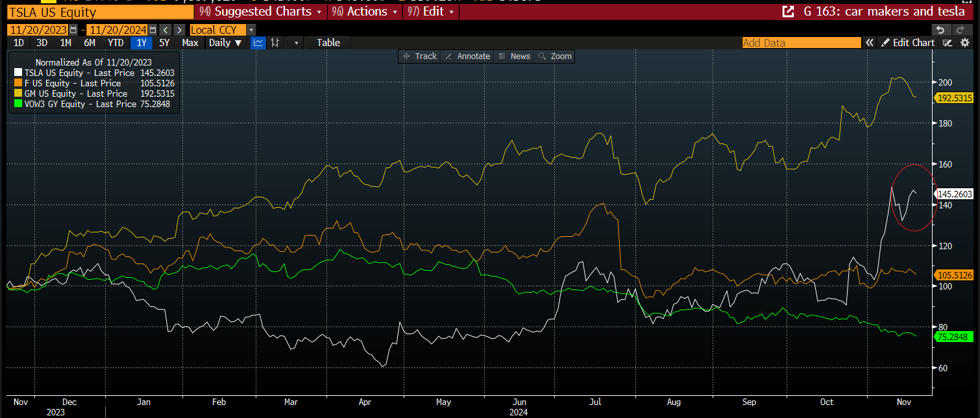
Task: Click yellow GM US Equity legend swatch
Action: click(x=18, y=93)
